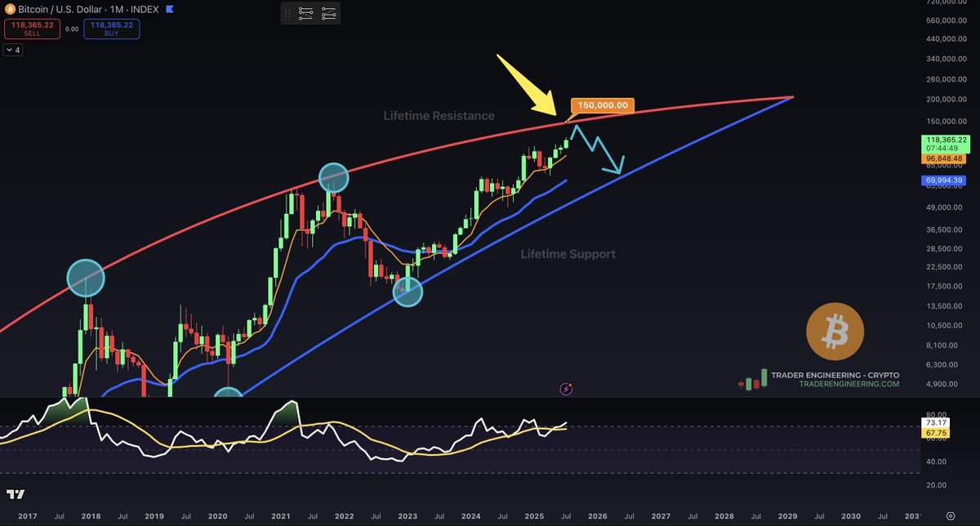Image resolution: width=980 pixels, height=526 pixels.
Task: Open the second indicator settings sliders icon
Action: 327,13
